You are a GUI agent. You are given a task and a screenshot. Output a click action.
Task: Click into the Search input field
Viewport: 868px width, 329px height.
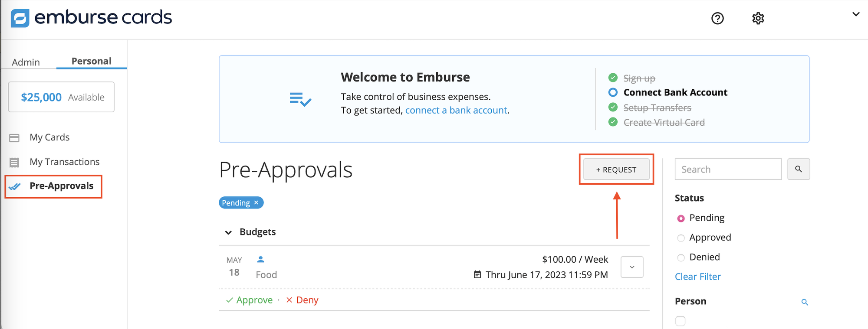(728, 169)
